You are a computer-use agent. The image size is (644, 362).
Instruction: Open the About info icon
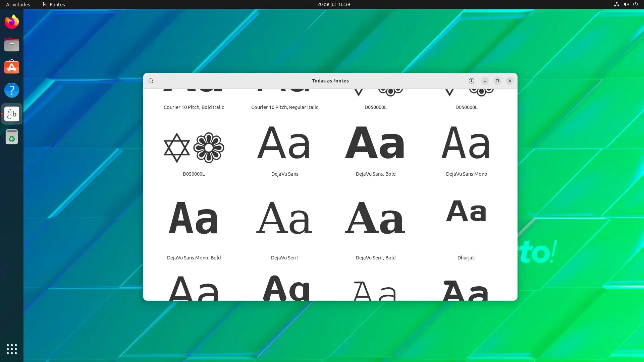click(471, 81)
